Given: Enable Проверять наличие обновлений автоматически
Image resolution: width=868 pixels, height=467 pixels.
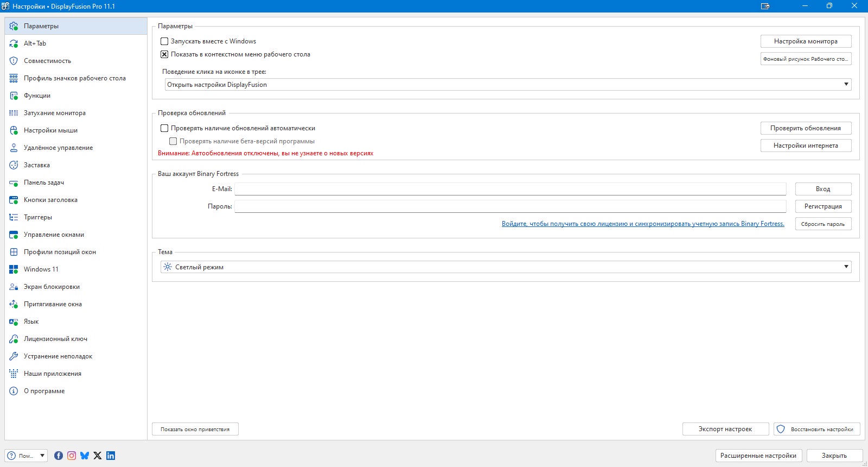Looking at the screenshot, I should click(164, 128).
